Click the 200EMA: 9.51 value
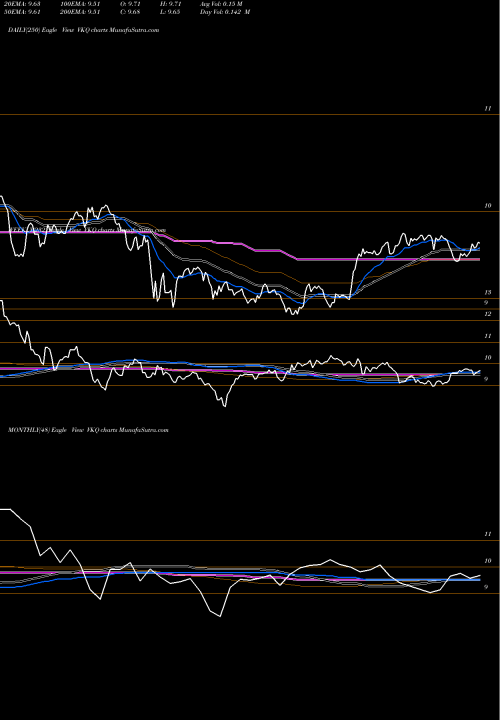 click(79, 12)
